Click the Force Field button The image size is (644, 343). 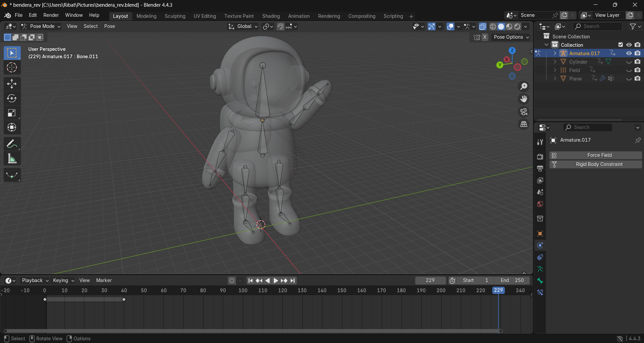click(x=596, y=155)
